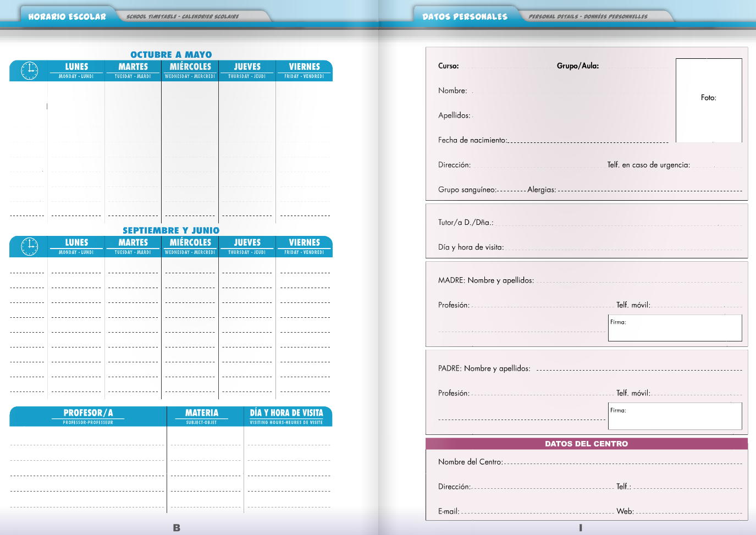Click Miércoles header in Octubre a Mayo table
The height and width of the screenshot is (535, 756).
pos(190,70)
